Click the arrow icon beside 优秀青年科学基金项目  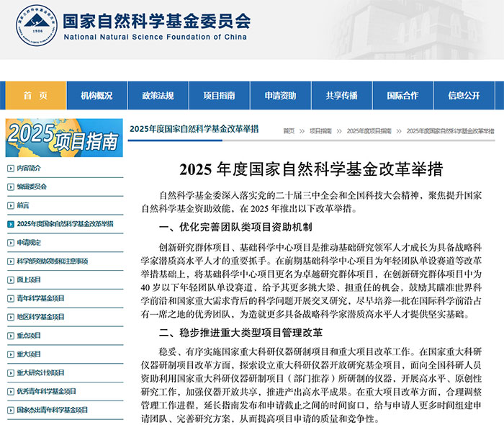11,392
